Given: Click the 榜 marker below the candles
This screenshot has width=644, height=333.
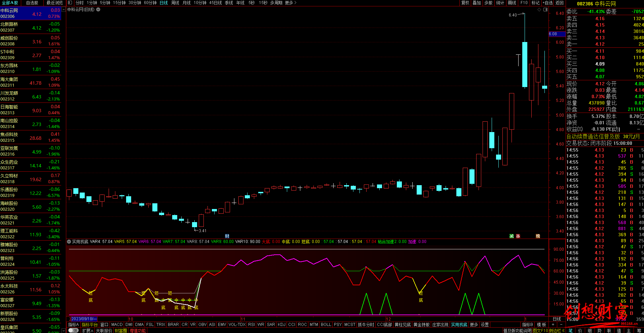Looking at the screenshot, I should coord(538,236).
